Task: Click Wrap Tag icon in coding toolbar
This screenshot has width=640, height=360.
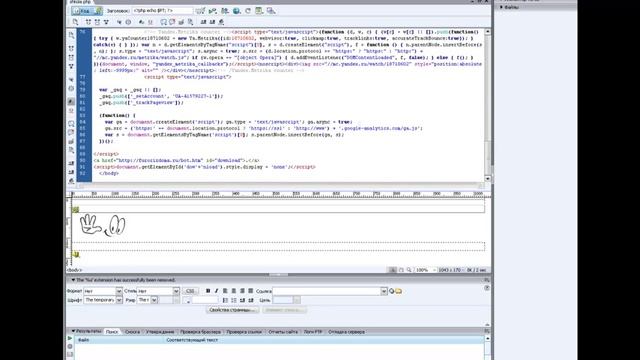Action: point(71,141)
